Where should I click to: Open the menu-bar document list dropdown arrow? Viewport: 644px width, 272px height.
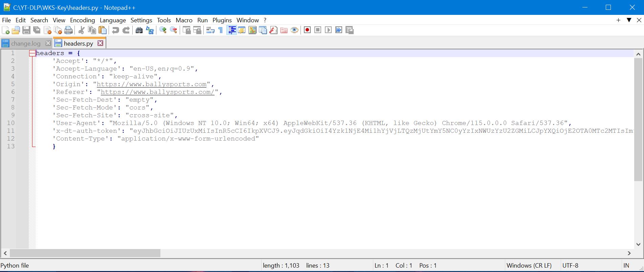click(629, 20)
